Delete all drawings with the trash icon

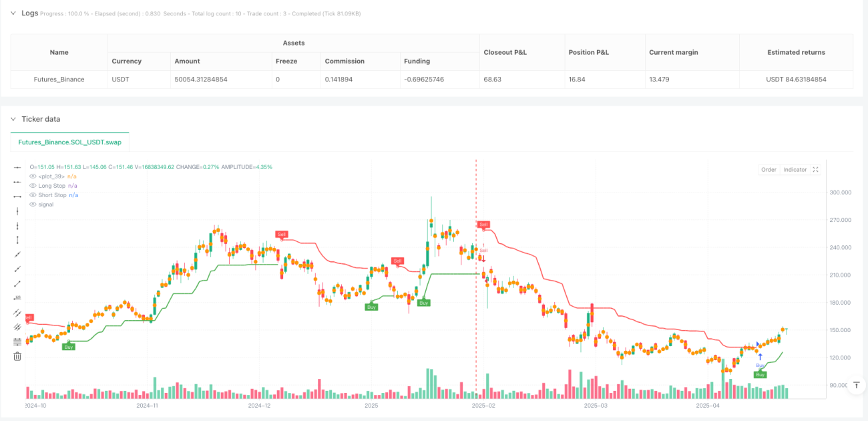click(17, 356)
